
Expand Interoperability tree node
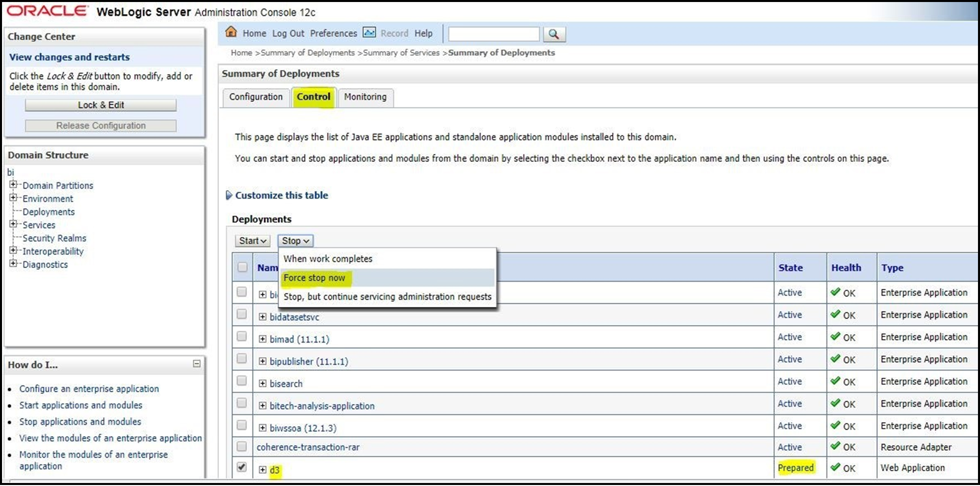(x=13, y=250)
